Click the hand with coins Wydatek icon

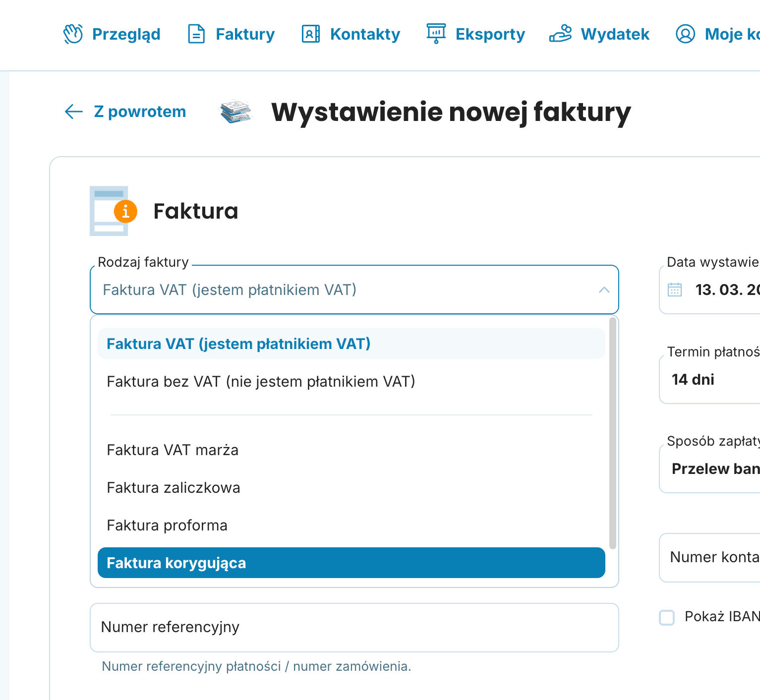click(x=560, y=34)
